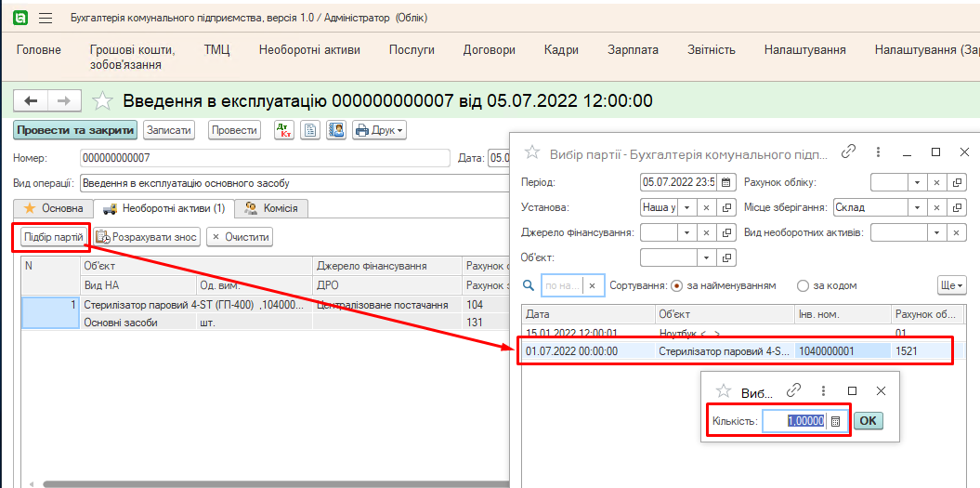This screenshot has height=488, width=980.
Task: Click the Дт/Кт postings icon
Action: pos(284,131)
